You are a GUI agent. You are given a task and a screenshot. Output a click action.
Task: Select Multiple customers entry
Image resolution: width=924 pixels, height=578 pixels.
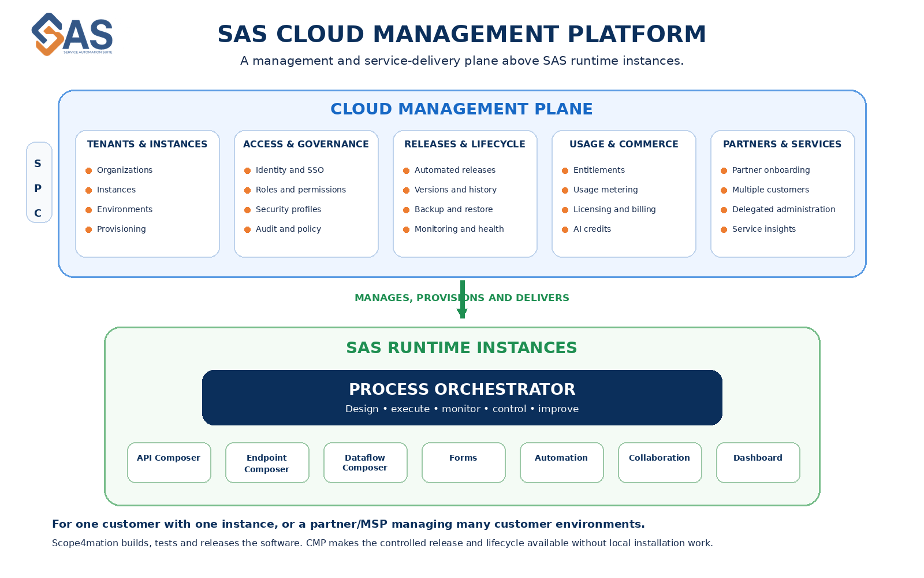pos(765,190)
